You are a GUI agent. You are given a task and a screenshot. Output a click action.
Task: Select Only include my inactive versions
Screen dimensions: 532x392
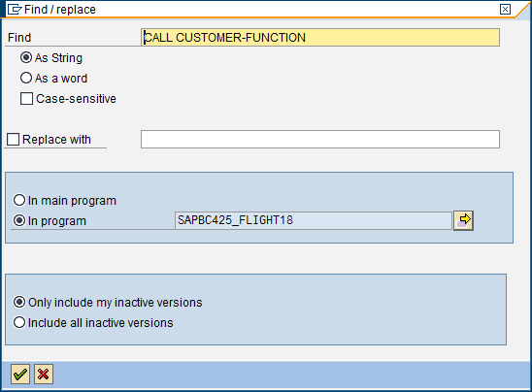click(19, 302)
